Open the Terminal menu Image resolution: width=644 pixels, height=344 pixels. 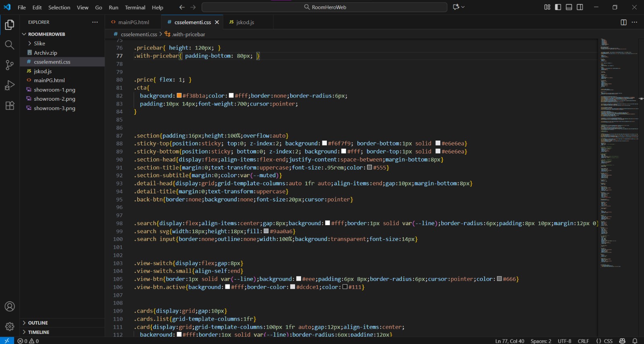135,7
